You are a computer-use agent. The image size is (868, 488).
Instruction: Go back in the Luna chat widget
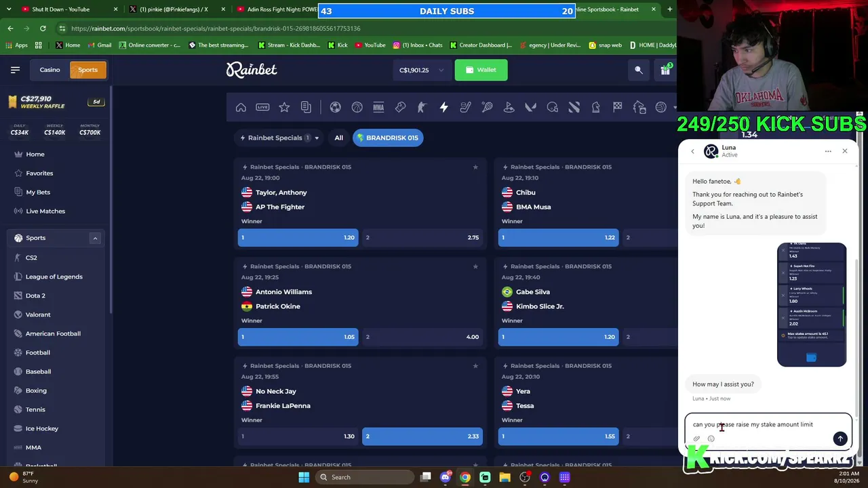click(x=692, y=151)
